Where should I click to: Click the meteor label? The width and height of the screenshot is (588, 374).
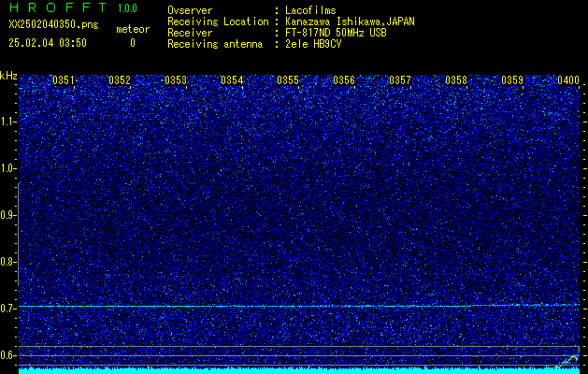pyautogui.click(x=133, y=29)
